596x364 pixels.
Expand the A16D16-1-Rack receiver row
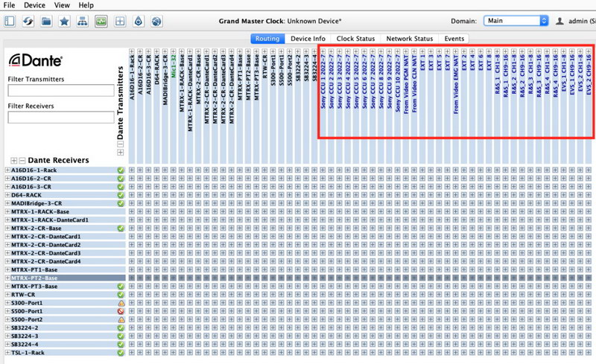(x=7, y=170)
